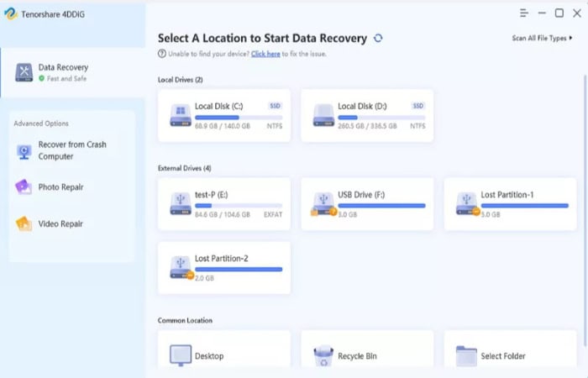Select the USB Drive (F:) icon

(323, 203)
